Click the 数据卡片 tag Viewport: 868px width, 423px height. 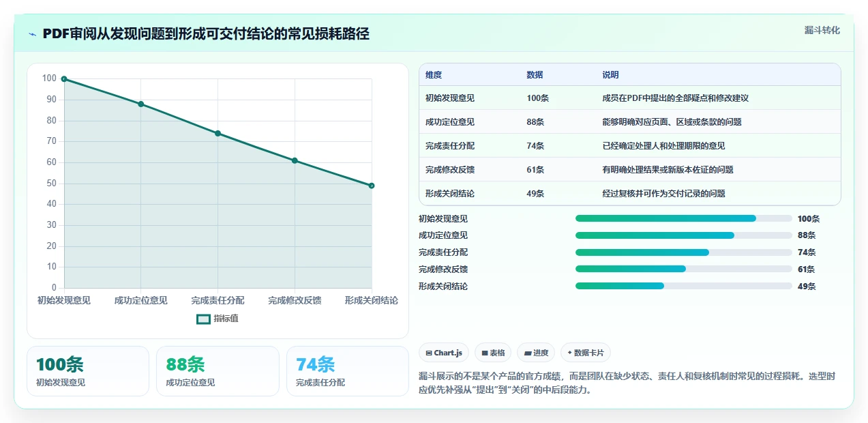click(586, 353)
